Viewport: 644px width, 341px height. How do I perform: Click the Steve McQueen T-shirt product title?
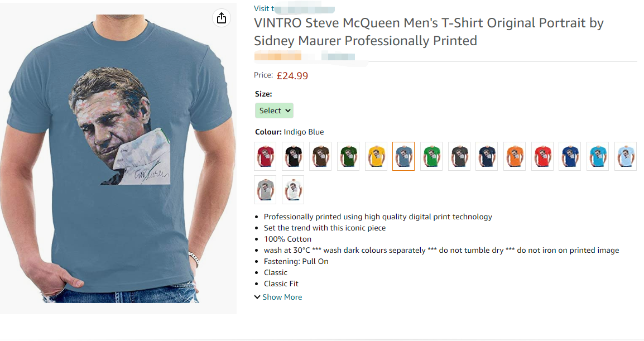(429, 32)
